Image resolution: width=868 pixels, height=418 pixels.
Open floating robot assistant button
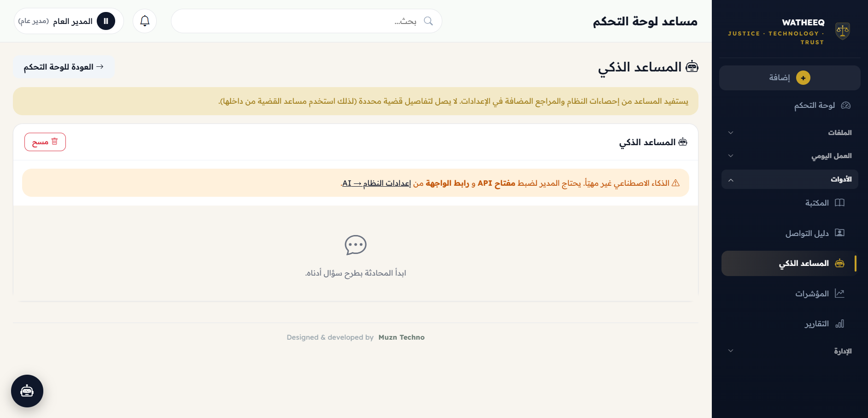point(27,391)
